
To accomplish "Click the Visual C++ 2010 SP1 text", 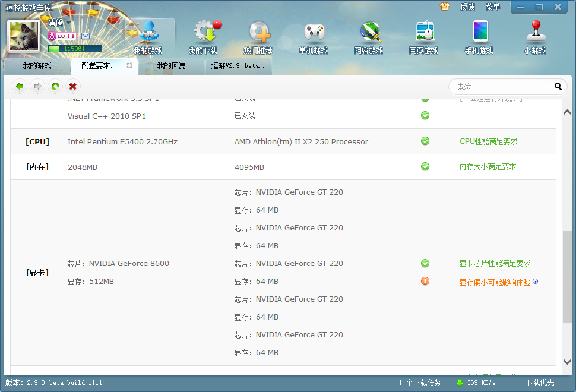I will [x=106, y=116].
